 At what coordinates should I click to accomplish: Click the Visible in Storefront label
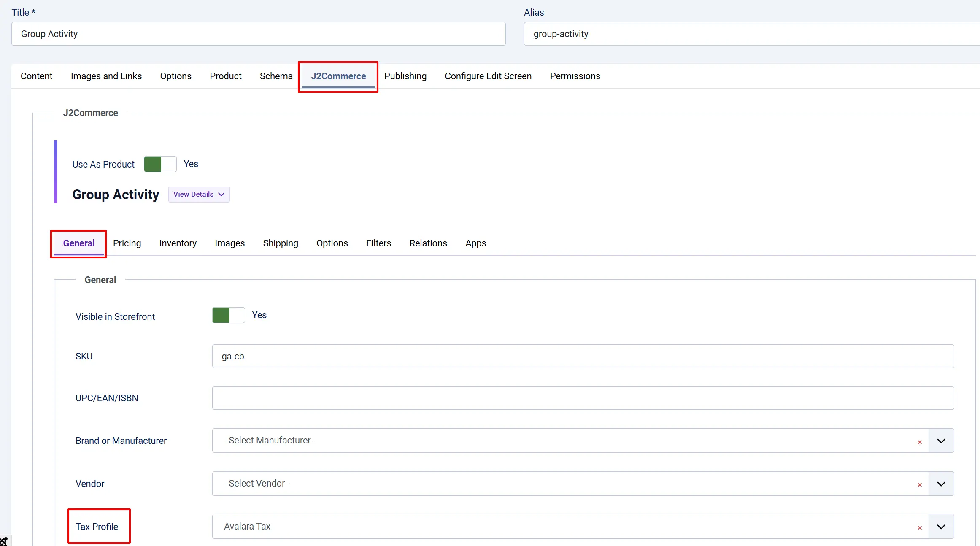tap(115, 316)
